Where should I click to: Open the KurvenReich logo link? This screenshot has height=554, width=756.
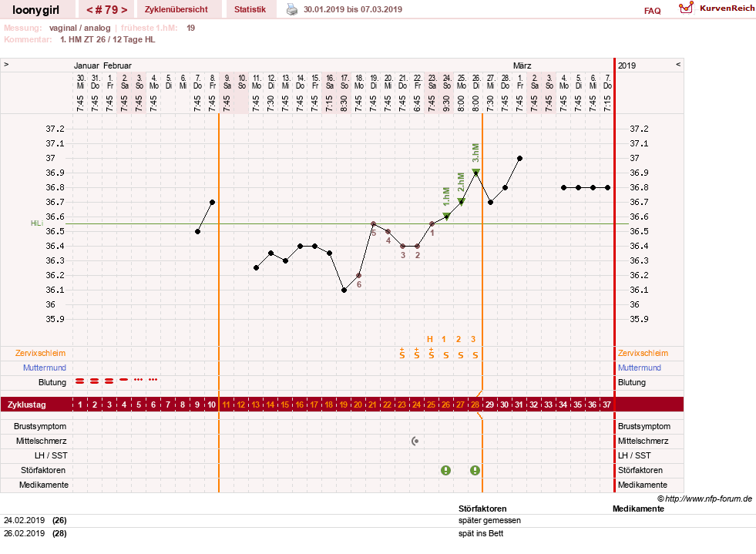(x=717, y=8)
